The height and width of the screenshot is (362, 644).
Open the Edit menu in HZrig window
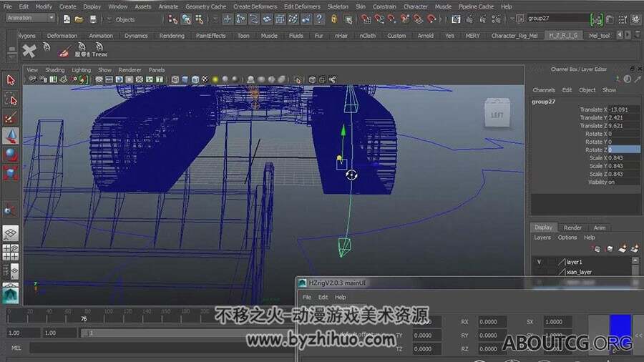tap(323, 297)
